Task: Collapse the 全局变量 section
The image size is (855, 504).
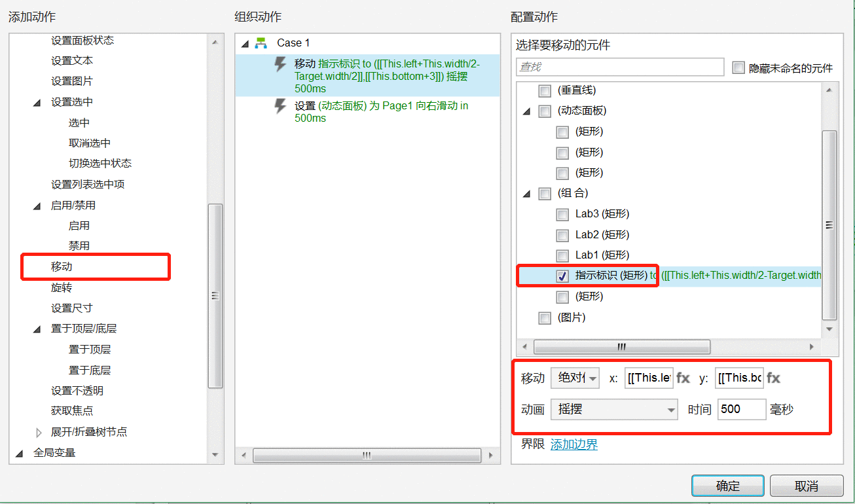Action: tap(20, 453)
